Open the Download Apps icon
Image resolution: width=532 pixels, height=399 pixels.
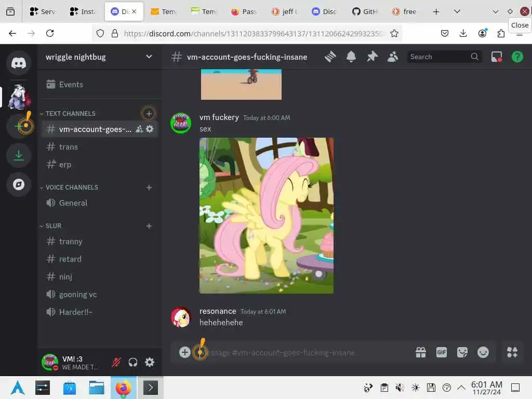(19, 155)
